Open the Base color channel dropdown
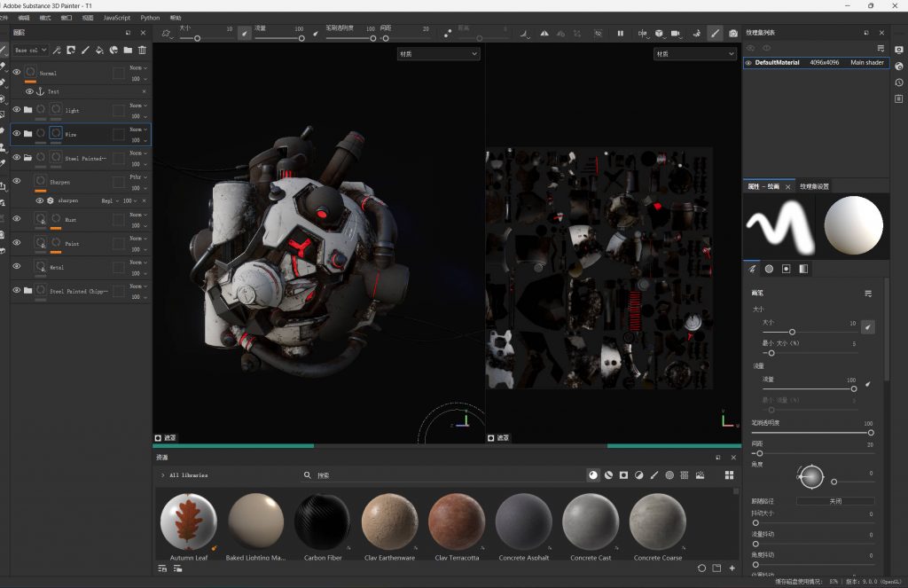This screenshot has width=908, height=588. [31, 51]
